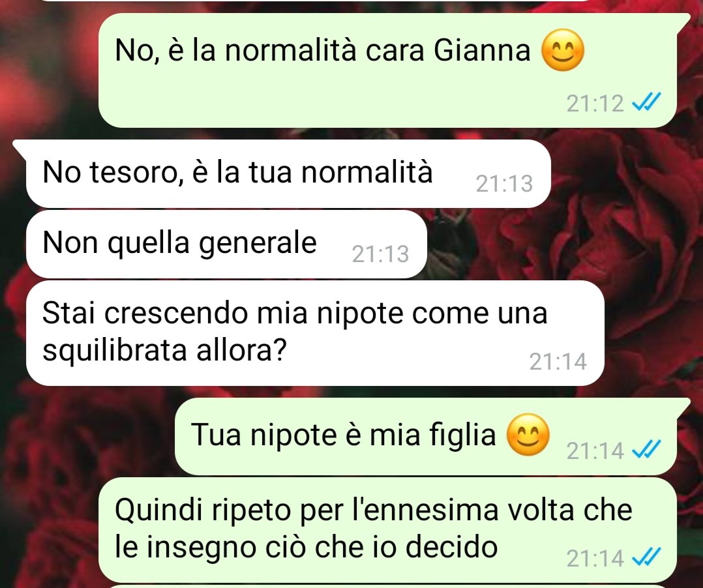Select the 'No, è la normalità cara Gianna' message
Image resolution: width=703 pixels, height=588 pixels.
[387, 70]
